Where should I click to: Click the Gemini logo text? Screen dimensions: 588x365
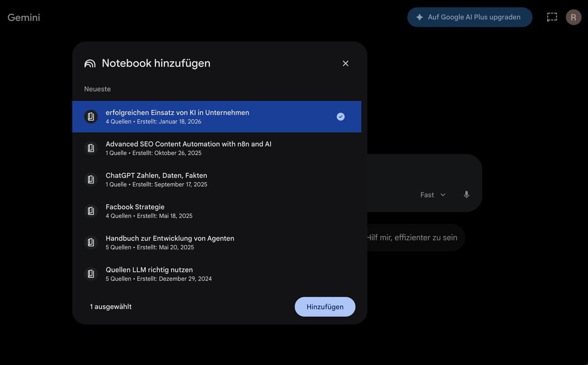(24, 18)
